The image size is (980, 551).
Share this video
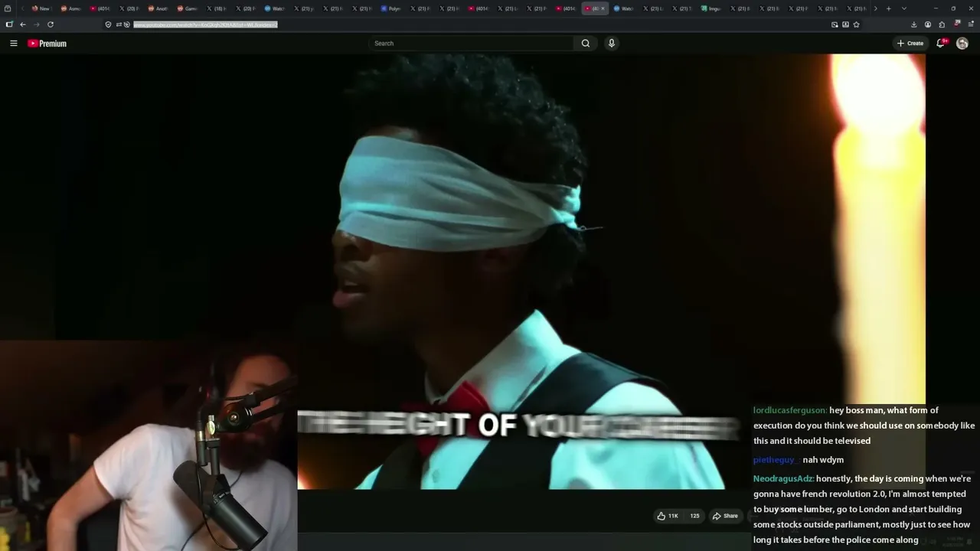[725, 516]
